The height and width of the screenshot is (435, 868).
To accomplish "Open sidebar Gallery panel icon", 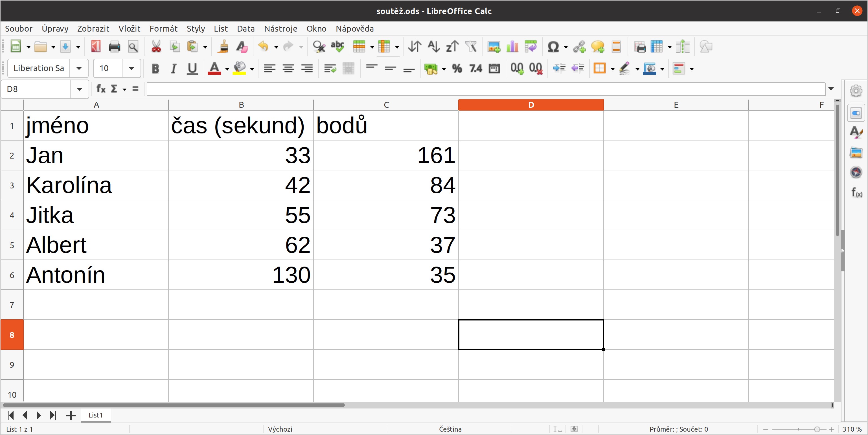I will tap(856, 153).
